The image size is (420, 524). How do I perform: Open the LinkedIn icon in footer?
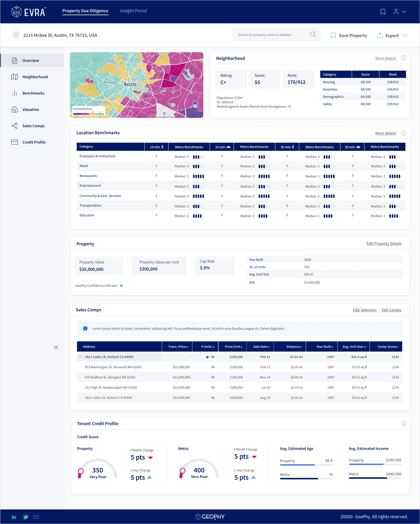coord(14,517)
